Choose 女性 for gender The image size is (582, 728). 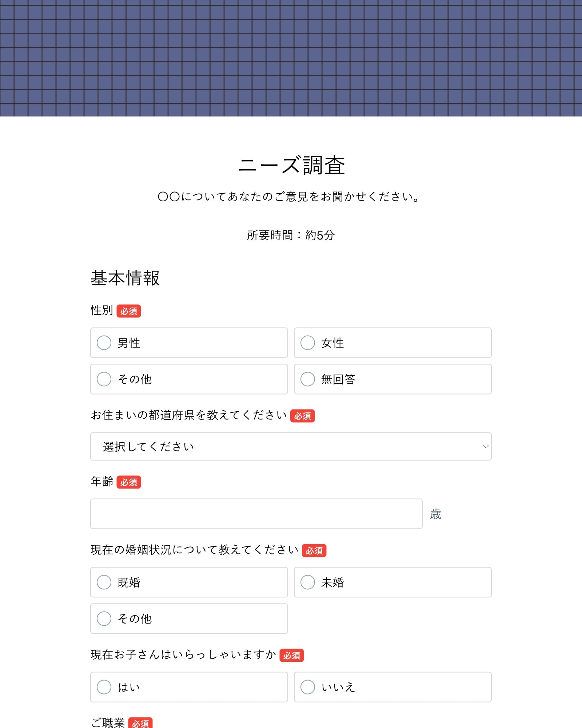(x=308, y=343)
